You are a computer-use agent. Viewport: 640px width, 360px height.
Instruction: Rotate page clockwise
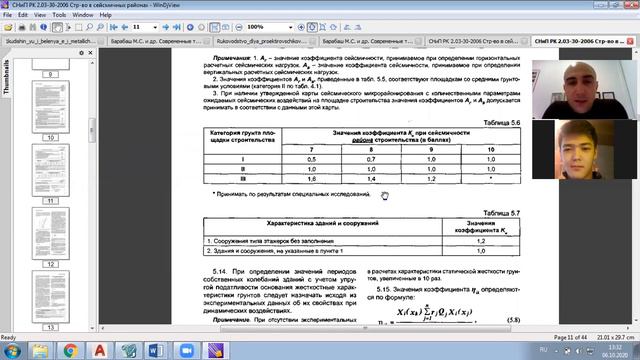[358, 27]
